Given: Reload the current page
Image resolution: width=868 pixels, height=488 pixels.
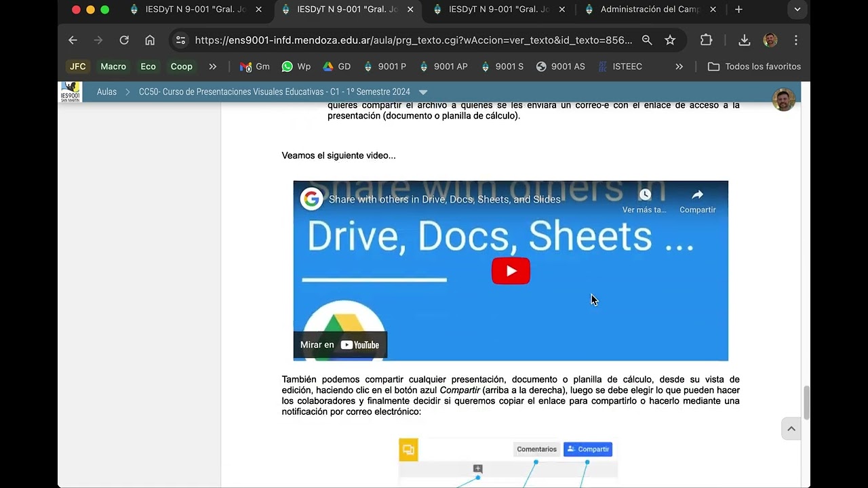Looking at the screenshot, I should click(x=124, y=40).
